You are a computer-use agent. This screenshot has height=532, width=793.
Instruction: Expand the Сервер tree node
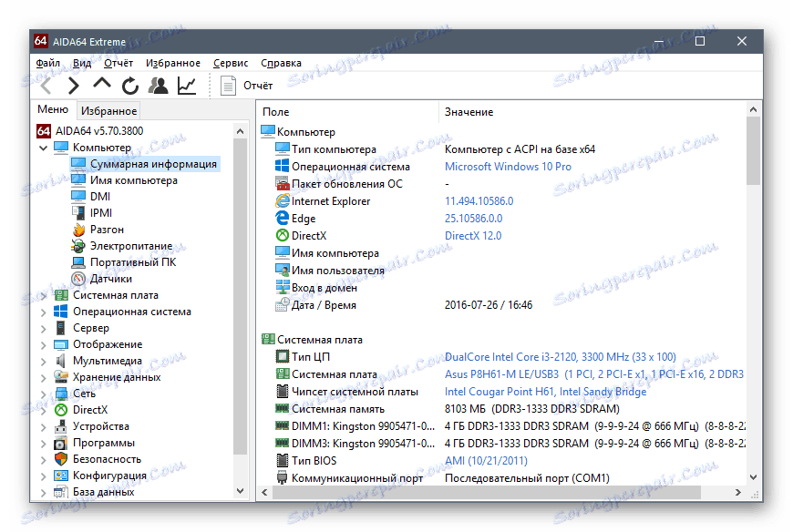click(x=44, y=328)
